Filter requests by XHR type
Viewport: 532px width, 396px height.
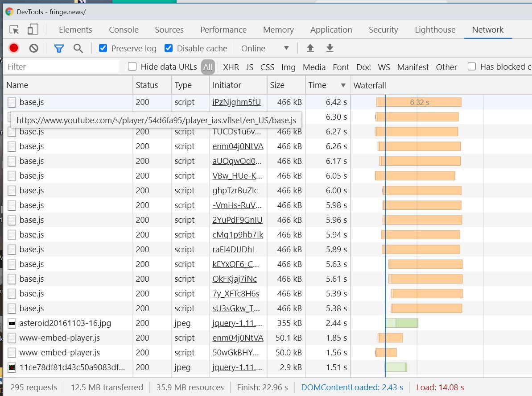tap(231, 67)
